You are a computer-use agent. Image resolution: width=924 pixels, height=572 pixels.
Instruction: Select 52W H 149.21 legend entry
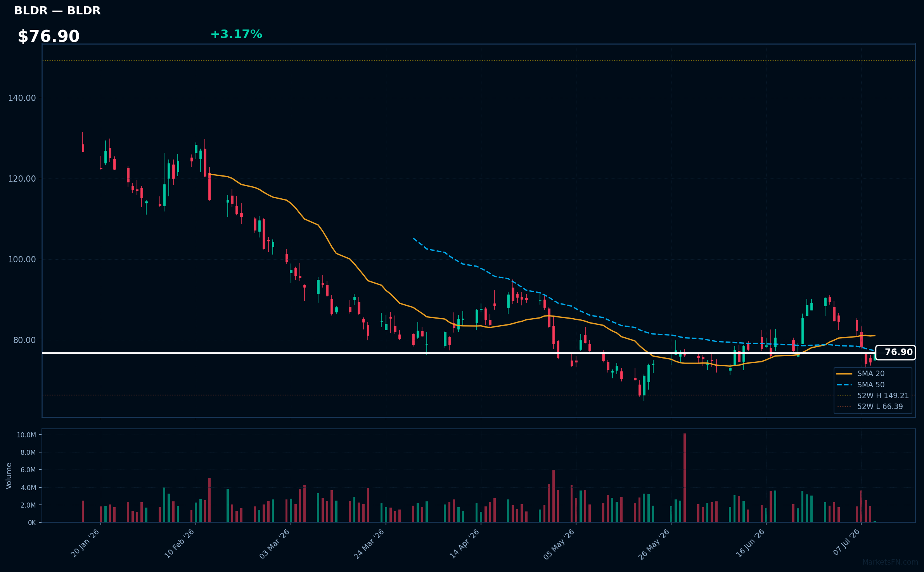coord(873,396)
